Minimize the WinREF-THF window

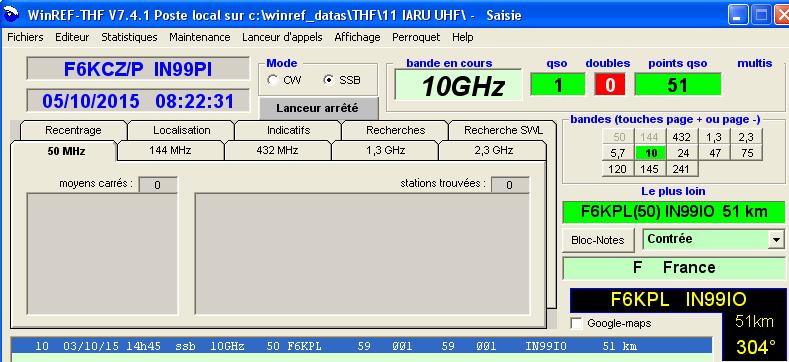738,15
